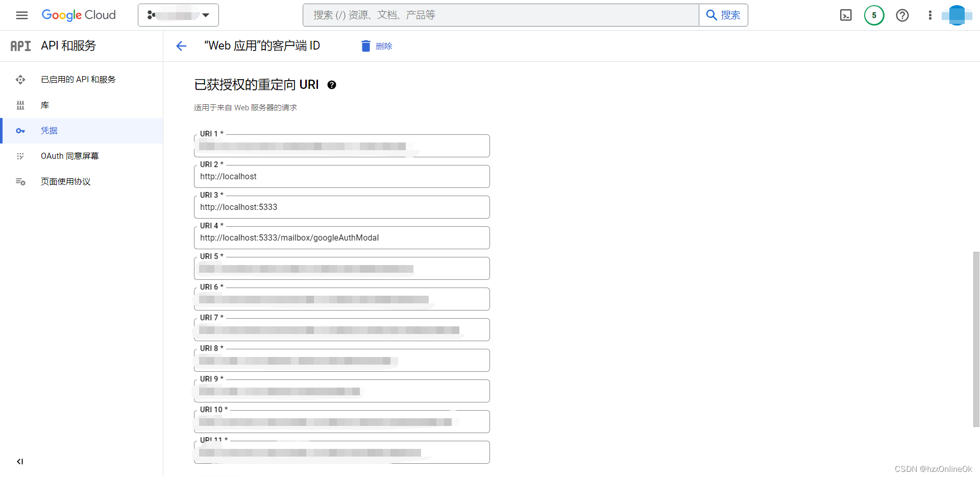Edit the URI 7 input field
Screen dimensions: 980x477
tap(342, 330)
